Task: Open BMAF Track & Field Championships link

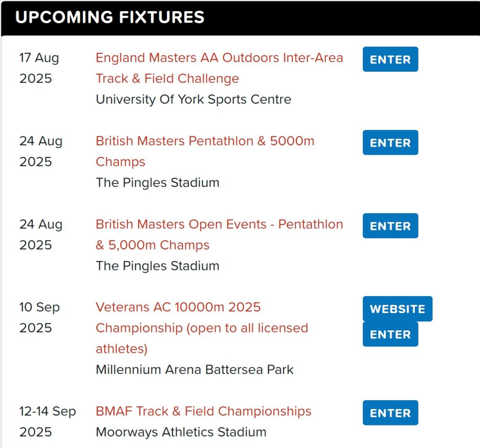Action: pos(203,411)
